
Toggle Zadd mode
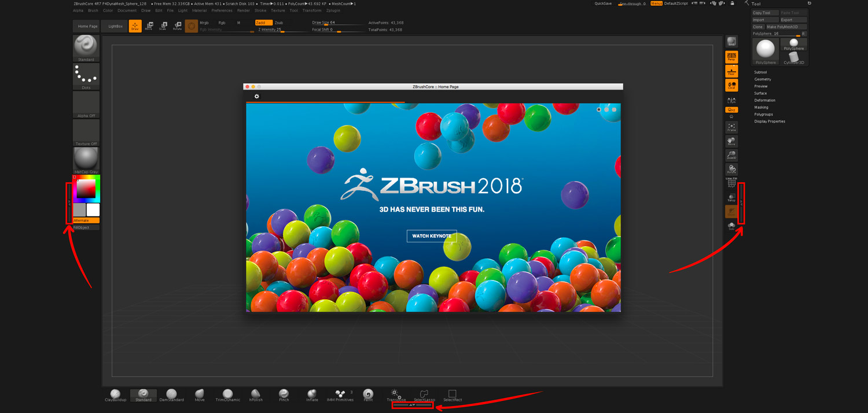pyautogui.click(x=263, y=23)
